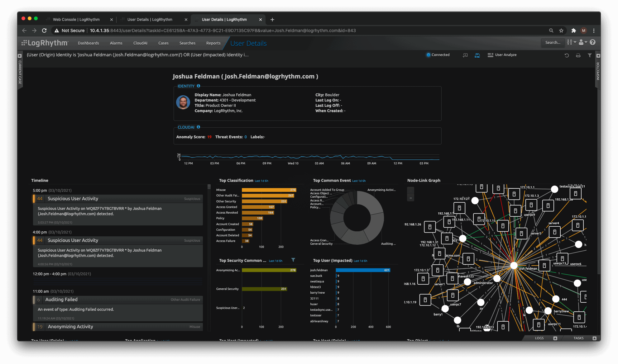Click the CloudAI info icon

tap(199, 127)
